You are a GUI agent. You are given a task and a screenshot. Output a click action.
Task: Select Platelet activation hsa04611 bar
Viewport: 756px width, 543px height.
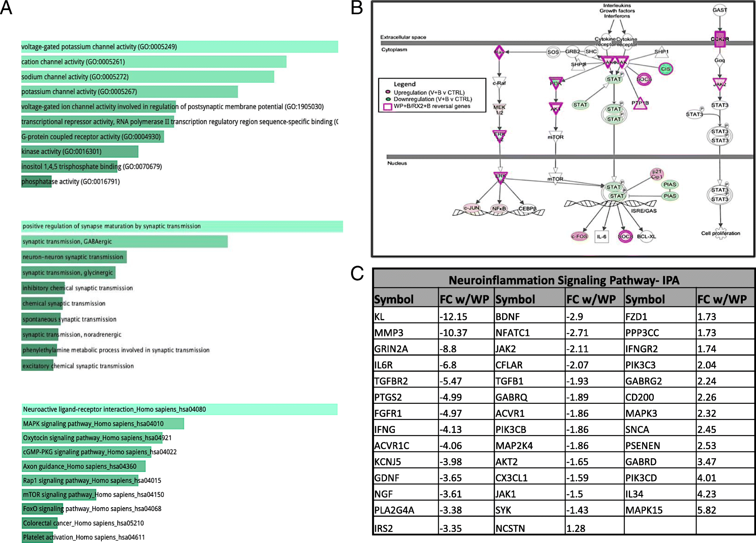coord(37,537)
